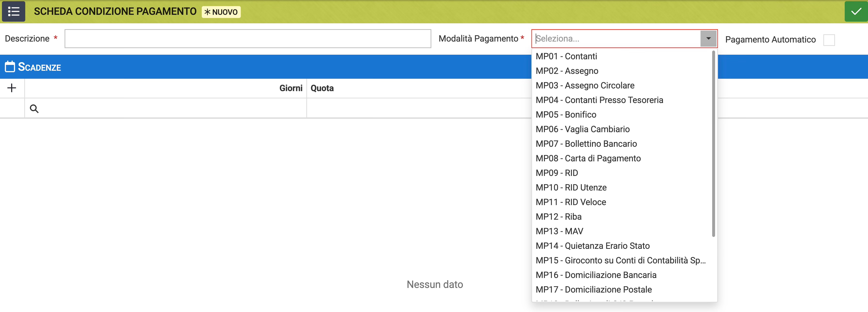
Task: Click the Quota column header
Action: pos(322,88)
